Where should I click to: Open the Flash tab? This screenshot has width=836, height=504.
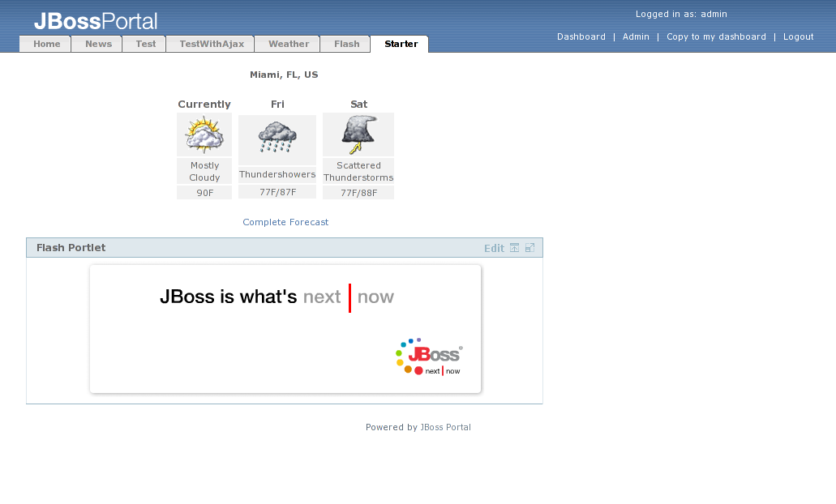tap(345, 44)
